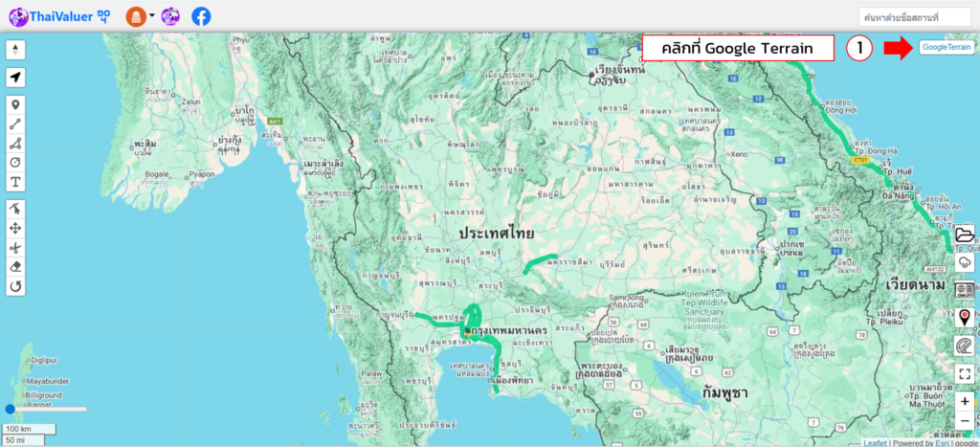
Task: Expand the dropdown arrow beside orange icon
Action: [151, 16]
